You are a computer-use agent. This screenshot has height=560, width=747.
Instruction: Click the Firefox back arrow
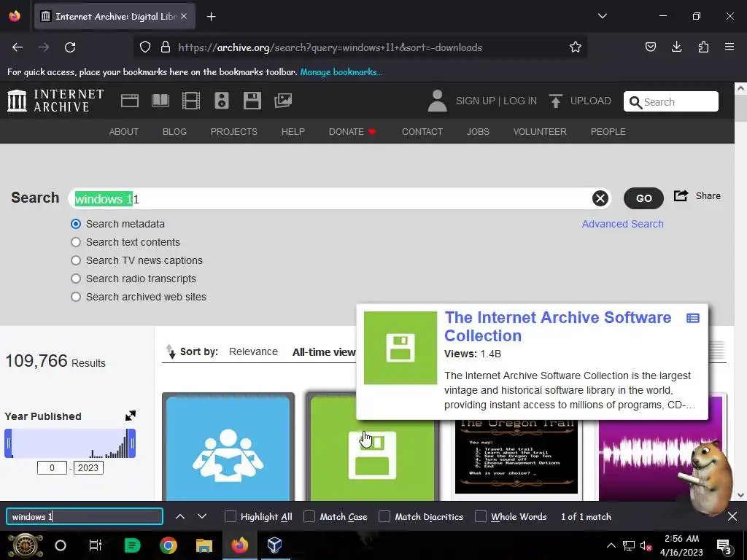coord(18,47)
